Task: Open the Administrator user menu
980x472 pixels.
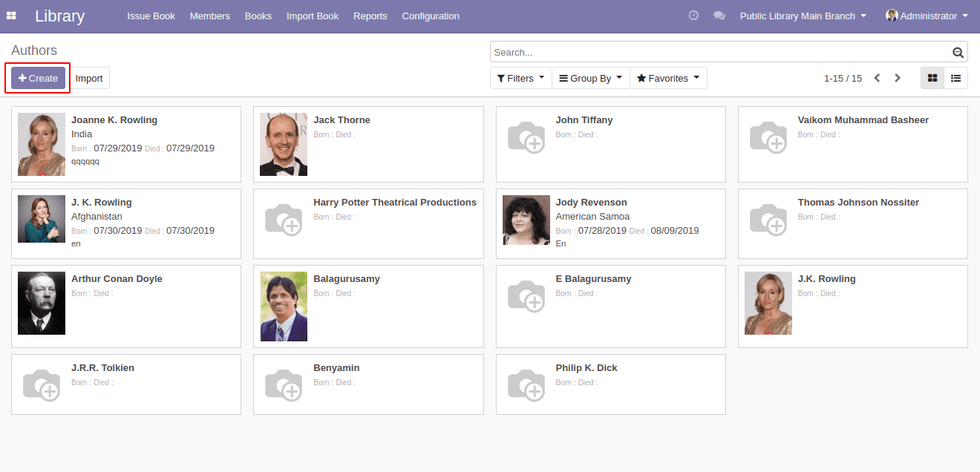Action: click(927, 16)
